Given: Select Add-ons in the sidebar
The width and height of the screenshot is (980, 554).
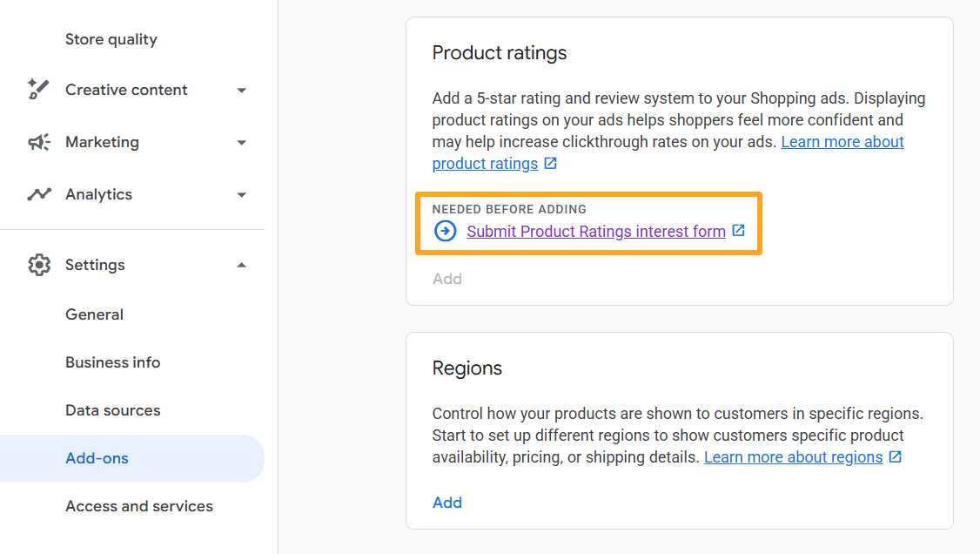Looking at the screenshot, I should (95, 458).
